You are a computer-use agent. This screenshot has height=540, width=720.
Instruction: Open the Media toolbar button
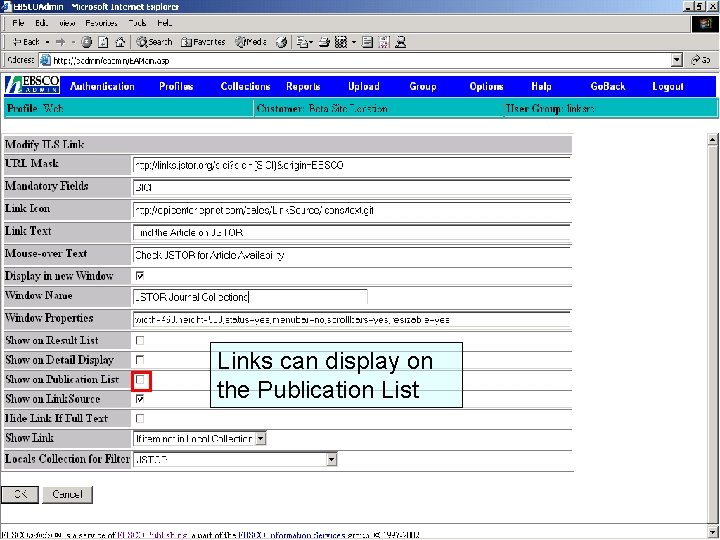point(251,42)
